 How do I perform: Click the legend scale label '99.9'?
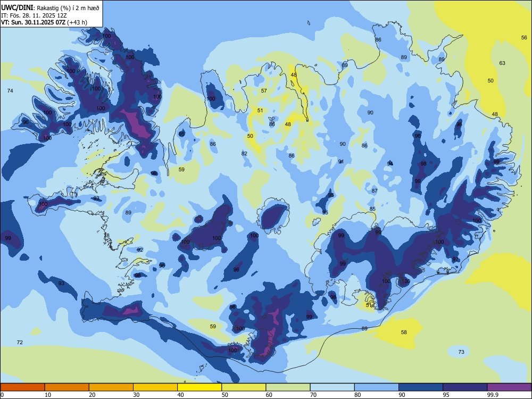(493, 395)
